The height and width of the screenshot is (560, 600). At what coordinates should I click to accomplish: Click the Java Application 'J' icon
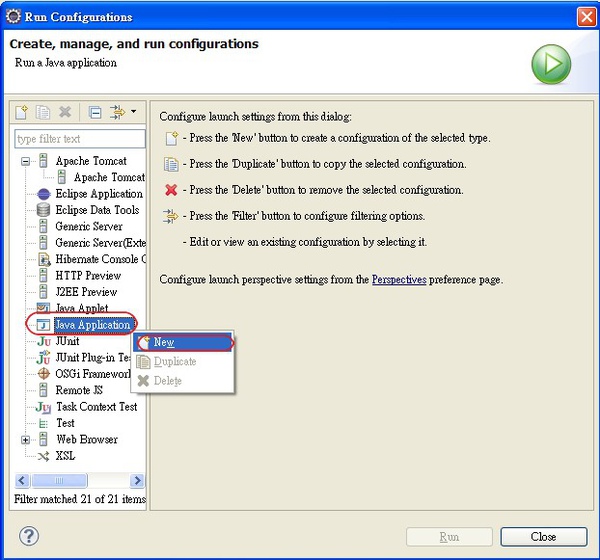(43, 325)
